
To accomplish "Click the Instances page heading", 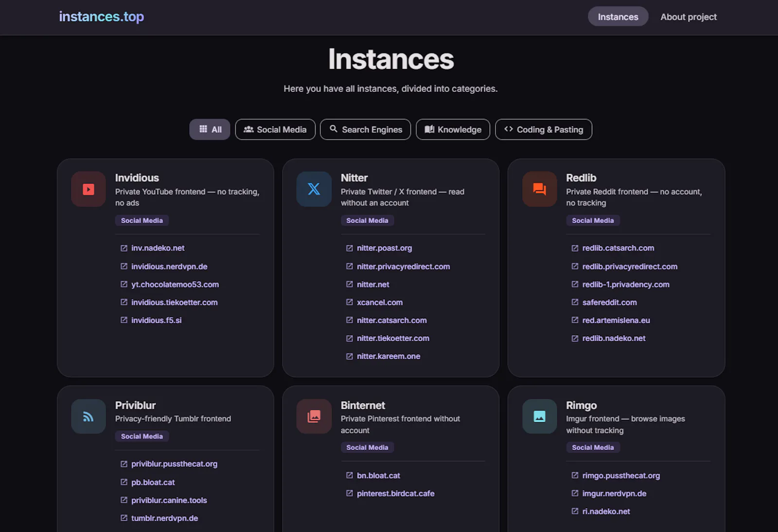I will pos(391,59).
